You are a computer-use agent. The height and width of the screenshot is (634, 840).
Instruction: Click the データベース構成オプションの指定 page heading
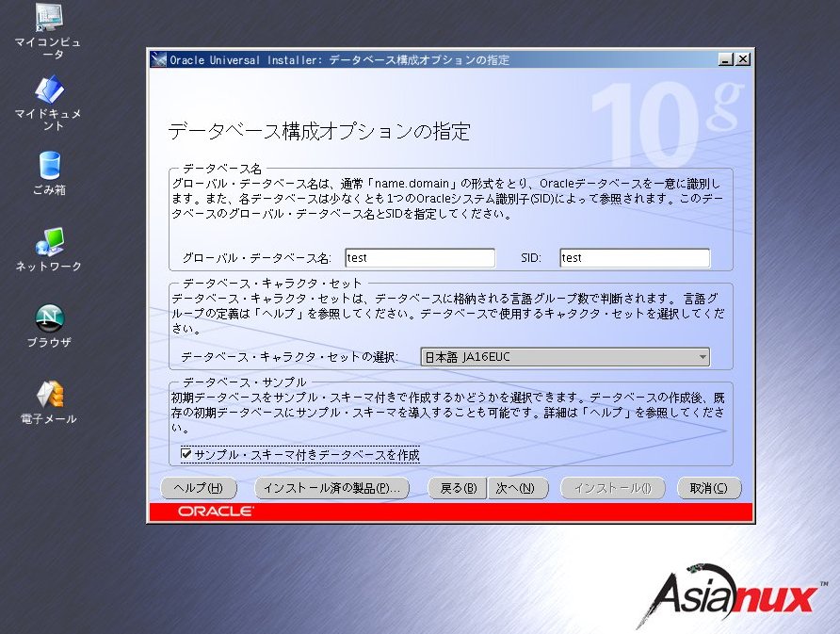pos(319,131)
